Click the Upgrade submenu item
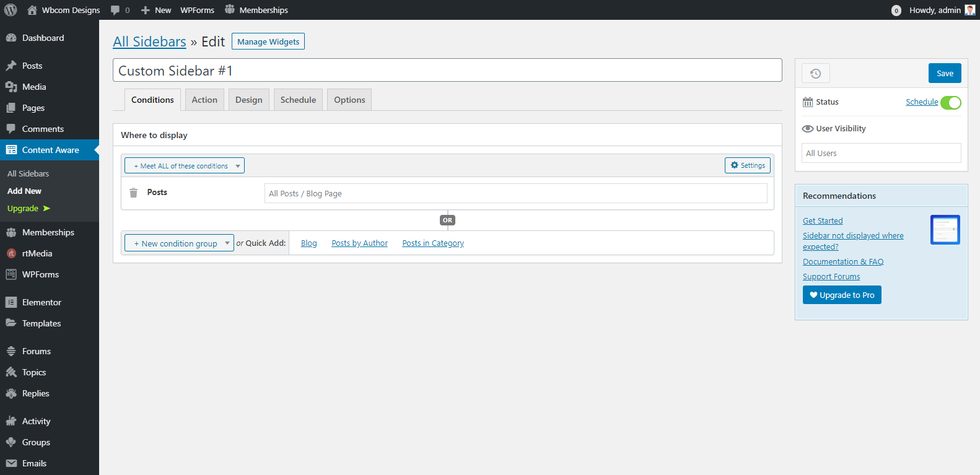The image size is (980, 475). pos(28,209)
